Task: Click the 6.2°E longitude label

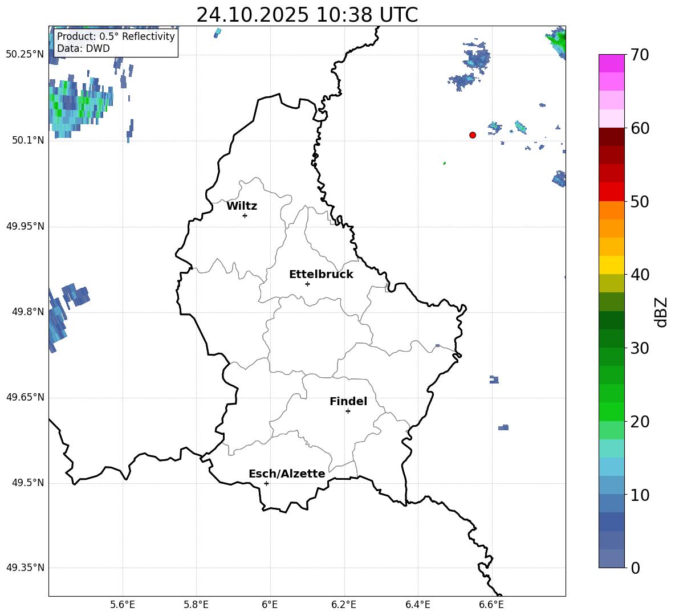Action: tap(344, 605)
